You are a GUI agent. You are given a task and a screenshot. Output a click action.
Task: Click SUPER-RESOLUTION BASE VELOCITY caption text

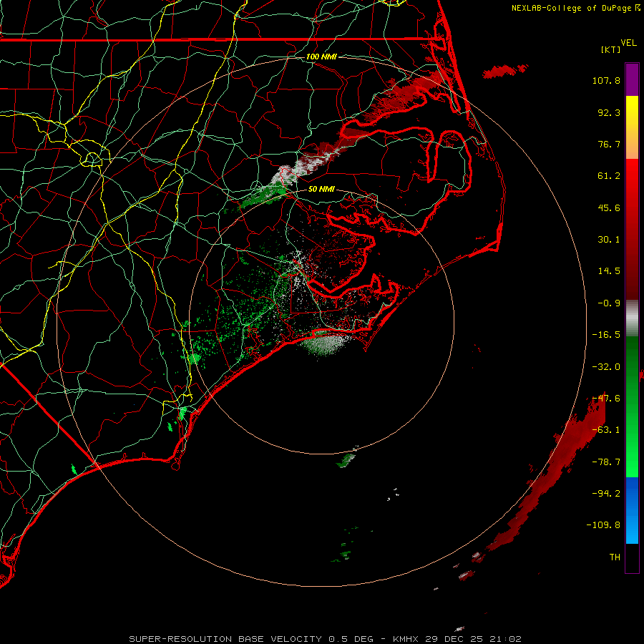225,639
